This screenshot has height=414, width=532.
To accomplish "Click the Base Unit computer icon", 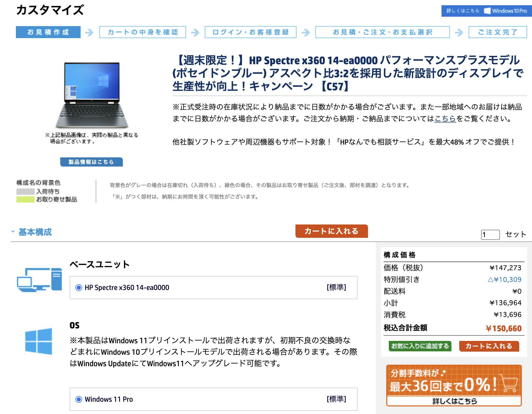I will [x=39, y=280].
